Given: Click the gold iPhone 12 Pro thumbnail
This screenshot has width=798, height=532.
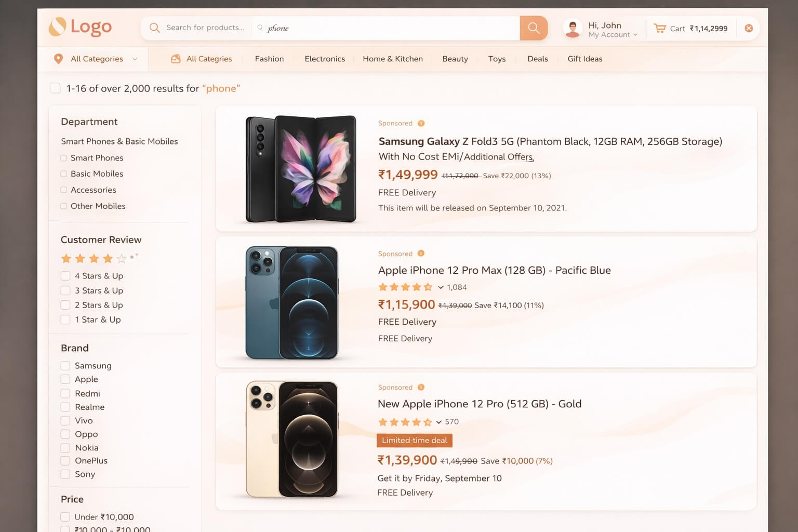Looking at the screenshot, I should 292,440.
